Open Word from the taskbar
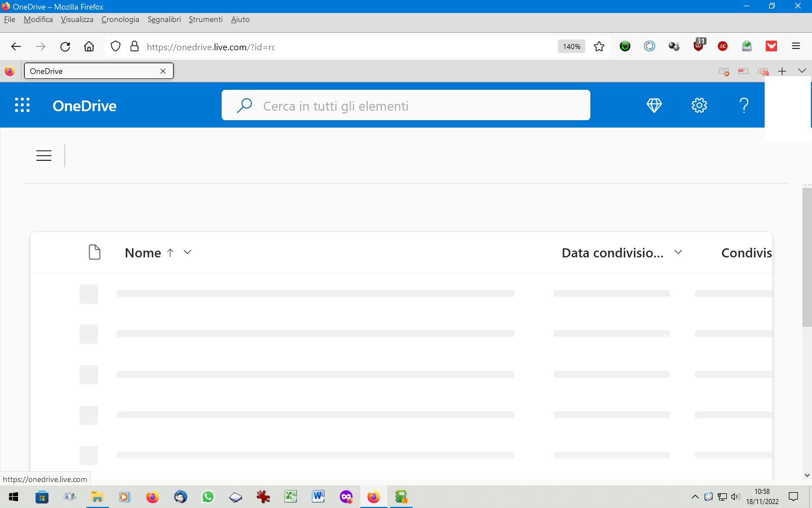This screenshot has height=508, width=812. (x=318, y=497)
